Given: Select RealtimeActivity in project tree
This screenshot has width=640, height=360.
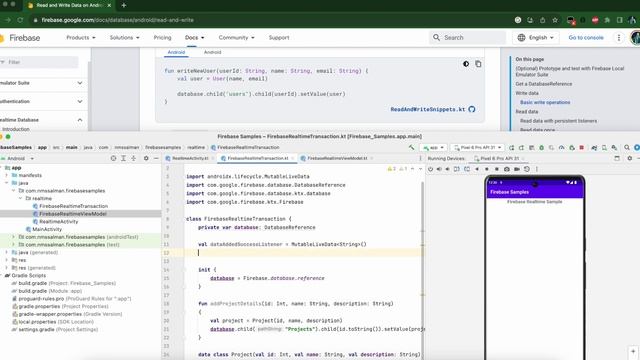Looking at the screenshot, I should pos(58,222).
